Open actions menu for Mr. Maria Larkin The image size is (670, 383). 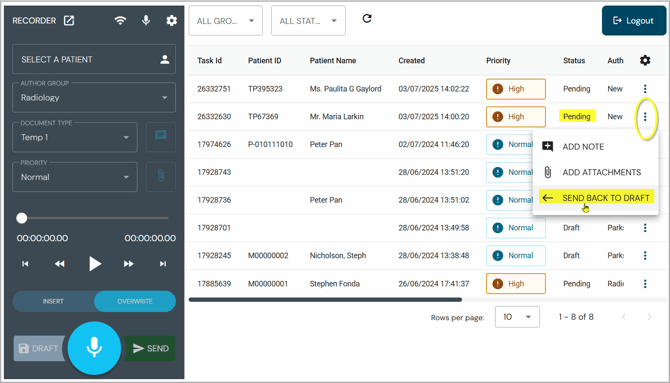coord(645,116)
